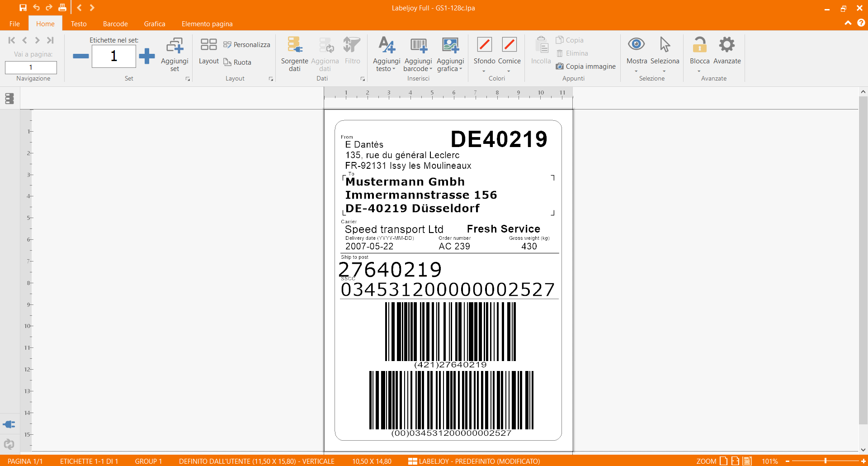Click the data connection plug sidebar icon

pyautogui.click(x=9, y=424)
